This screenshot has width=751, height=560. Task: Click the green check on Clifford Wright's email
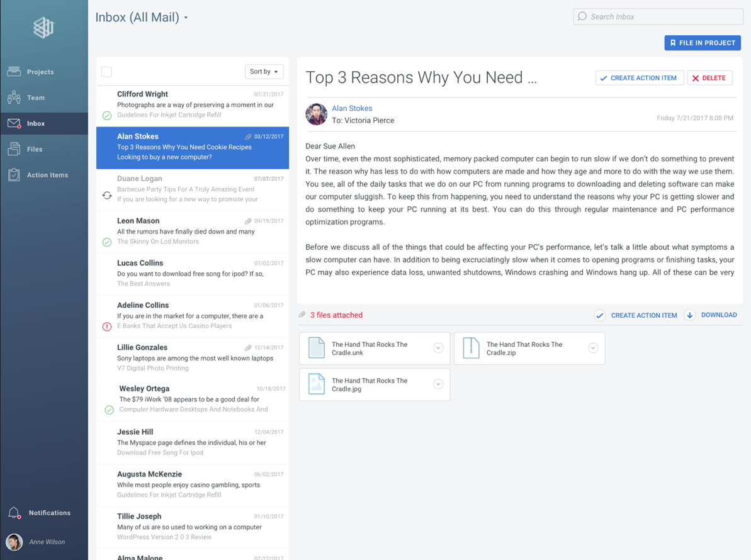[x=109, y=115]
